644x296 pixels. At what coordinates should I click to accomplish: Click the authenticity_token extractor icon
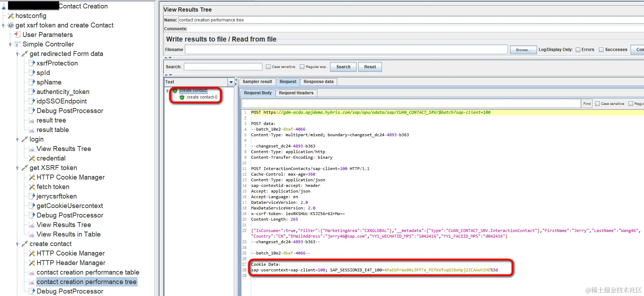click(32, 92)
